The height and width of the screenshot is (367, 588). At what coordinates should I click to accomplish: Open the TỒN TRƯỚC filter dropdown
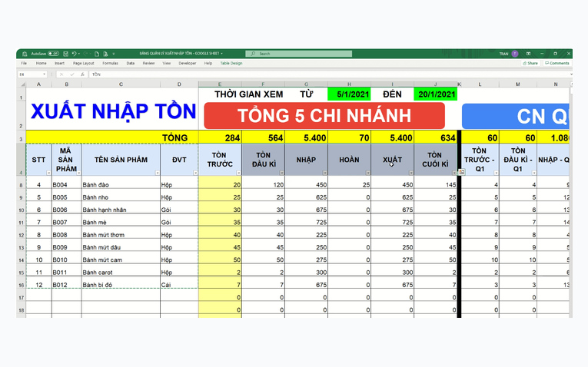pos(238,173)
